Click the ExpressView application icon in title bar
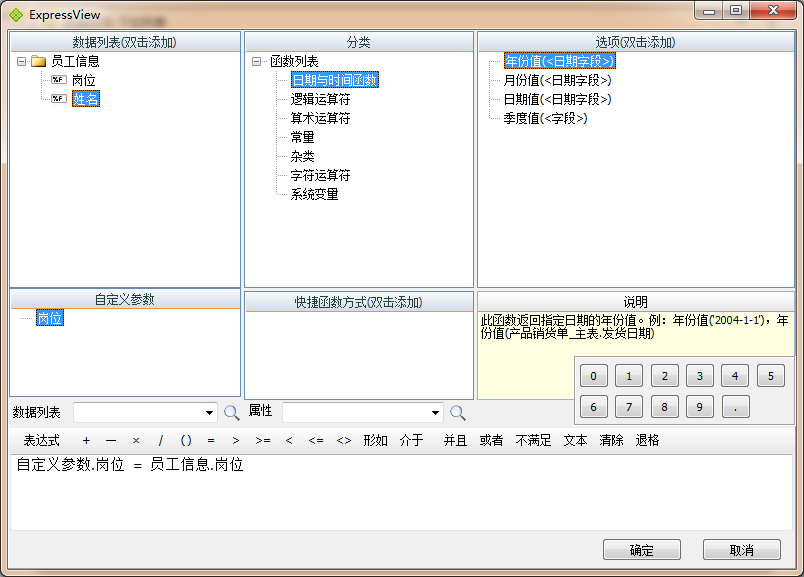 click(16, 15)
